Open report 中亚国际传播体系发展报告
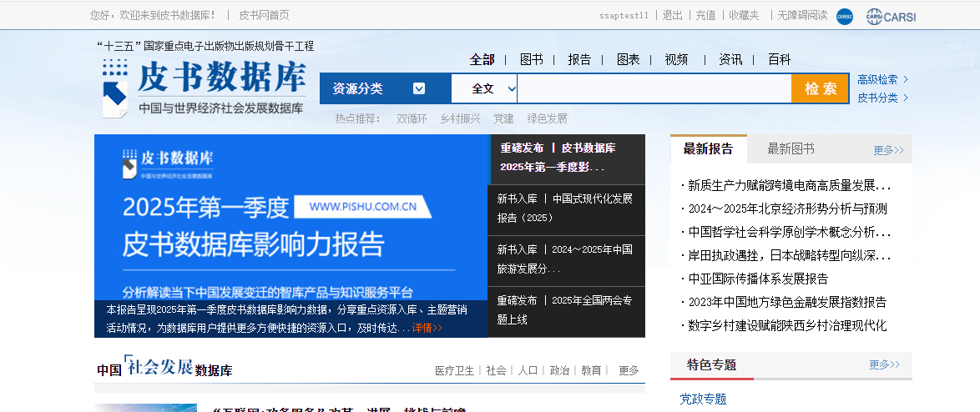 point(757,279)
